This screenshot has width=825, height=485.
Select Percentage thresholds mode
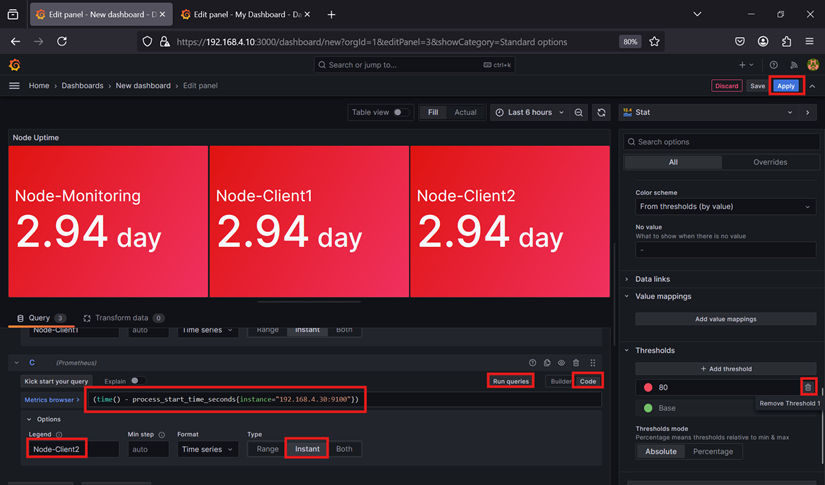pos(713,452)
